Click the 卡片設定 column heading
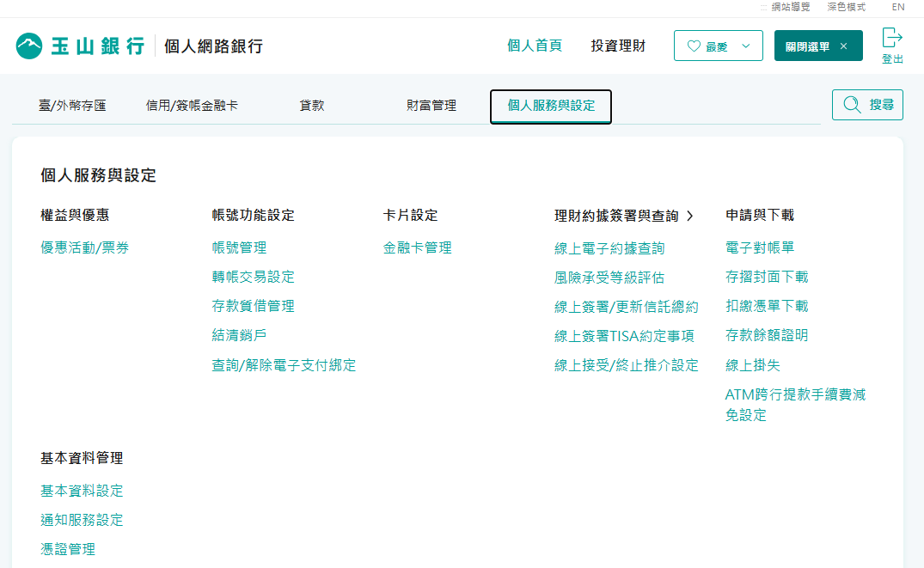924x568 pixels. pos(410,215)
